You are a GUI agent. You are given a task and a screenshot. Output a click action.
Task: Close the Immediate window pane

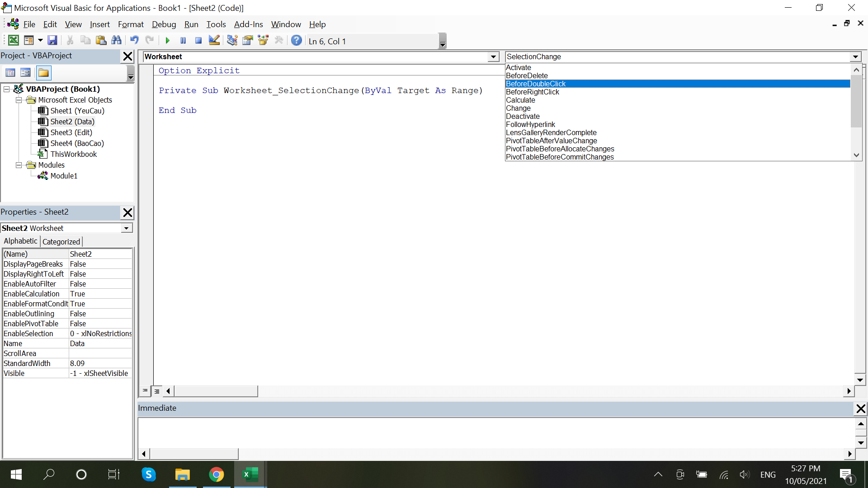(861, 409)
